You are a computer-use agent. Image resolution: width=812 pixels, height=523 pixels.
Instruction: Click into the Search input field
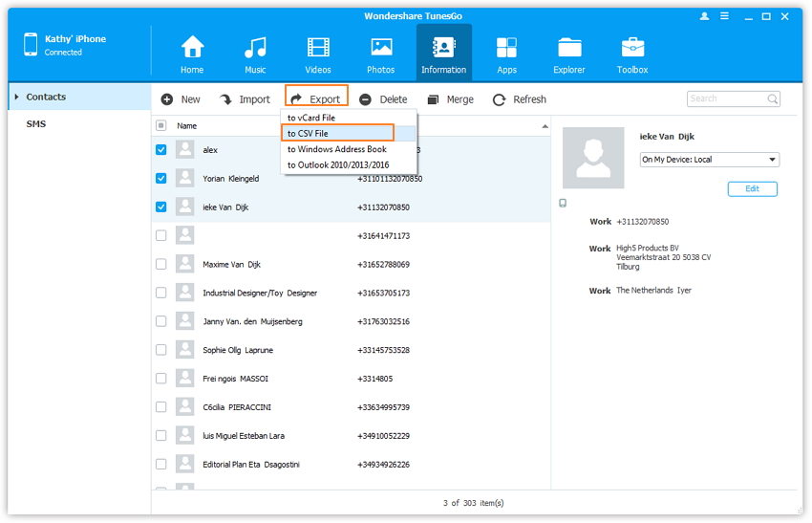pos(725,98)
